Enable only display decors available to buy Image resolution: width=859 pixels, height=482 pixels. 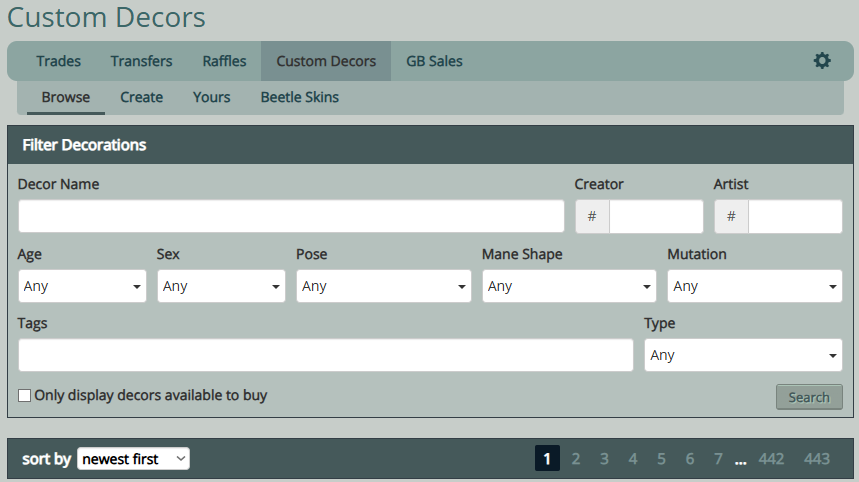(x=25, y=395)
